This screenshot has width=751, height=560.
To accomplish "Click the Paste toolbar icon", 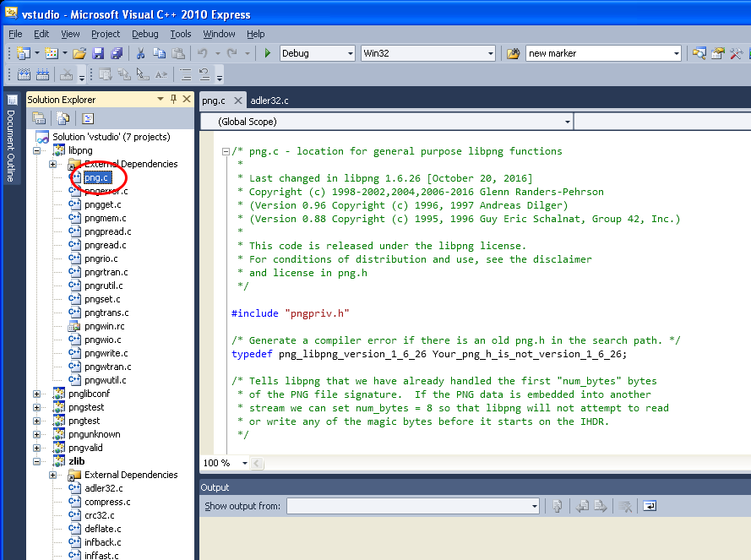I will (178, 53).
